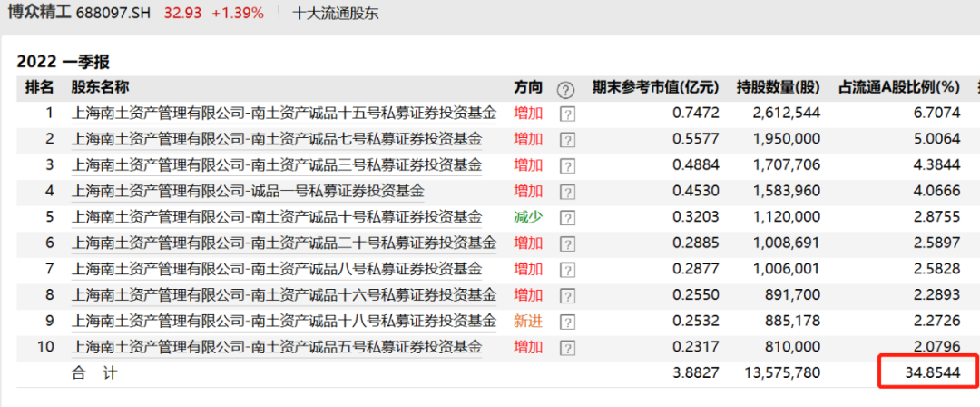
Task: Click the 2022 一季报 heading
Action: pos(64,62)
